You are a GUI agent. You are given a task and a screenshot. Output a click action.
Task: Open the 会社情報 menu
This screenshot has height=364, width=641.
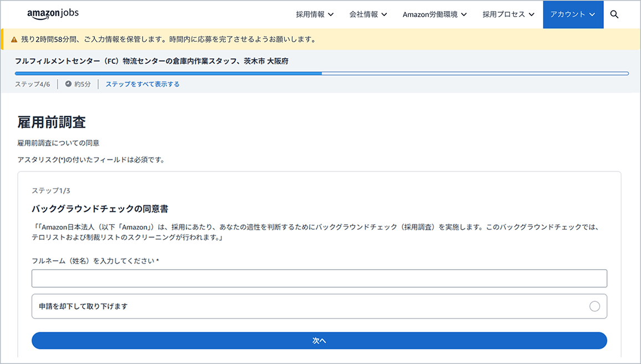tap(368, 14)
